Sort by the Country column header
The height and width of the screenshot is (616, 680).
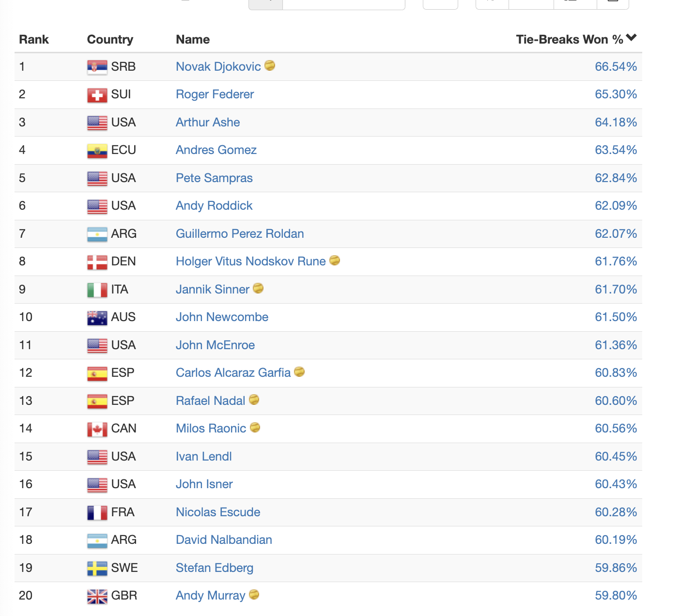pyautogui.click(x=110, y=39)
